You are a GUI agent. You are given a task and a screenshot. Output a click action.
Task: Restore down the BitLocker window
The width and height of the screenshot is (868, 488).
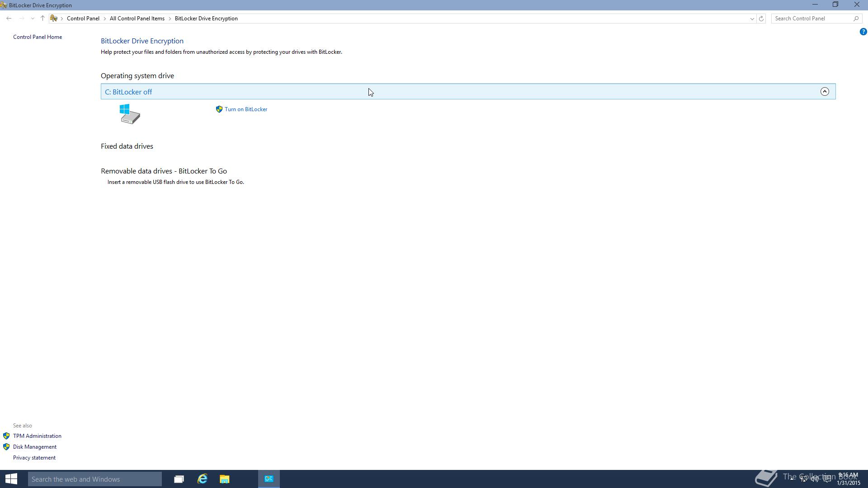(x=835, y=5)
